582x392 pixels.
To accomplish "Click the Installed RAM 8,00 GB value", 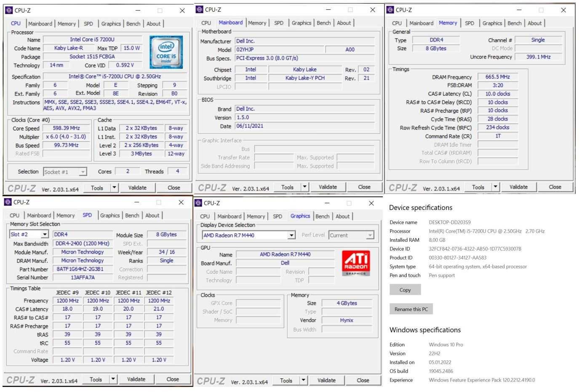I will tap(437, 240).
